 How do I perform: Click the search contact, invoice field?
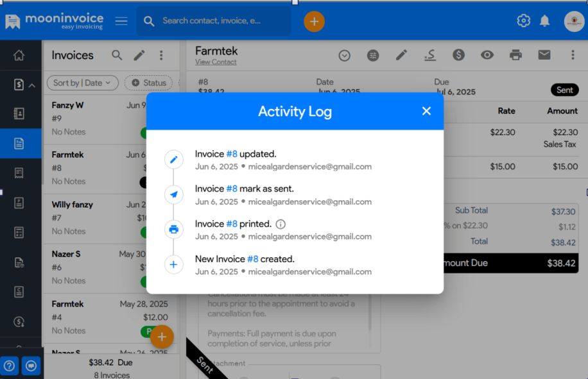pos(213,21)
